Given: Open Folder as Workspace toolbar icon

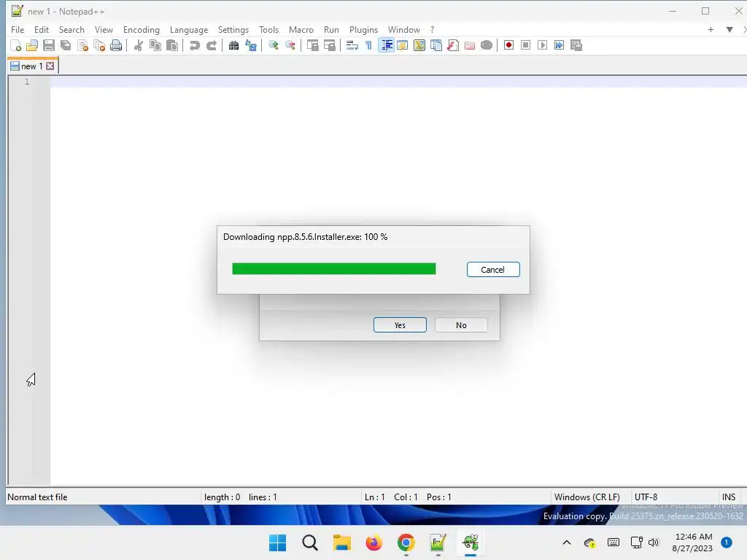Looking at the screenshot, I should click(x=470, y=45).
